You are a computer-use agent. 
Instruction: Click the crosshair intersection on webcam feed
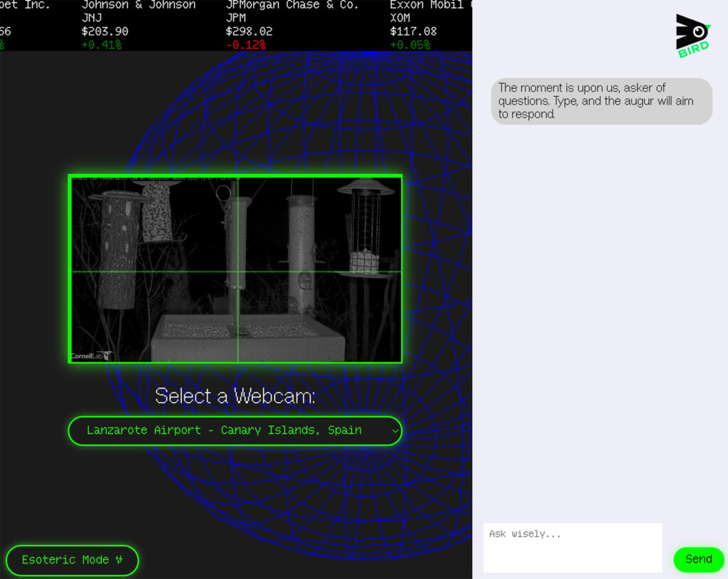(x=237, y=271)
